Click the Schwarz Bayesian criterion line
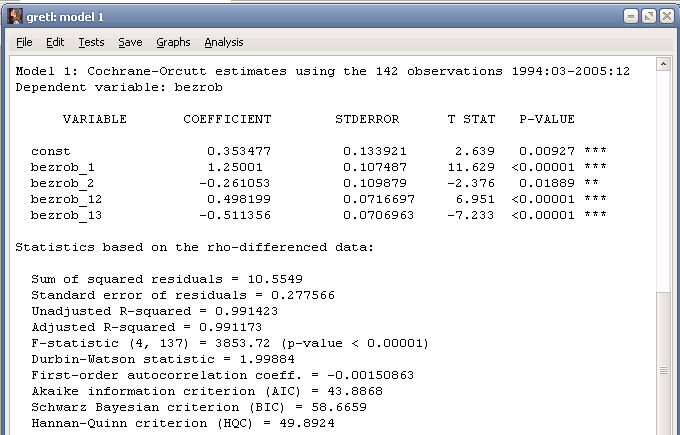This screenshot has height=435, width=680. 199,408
